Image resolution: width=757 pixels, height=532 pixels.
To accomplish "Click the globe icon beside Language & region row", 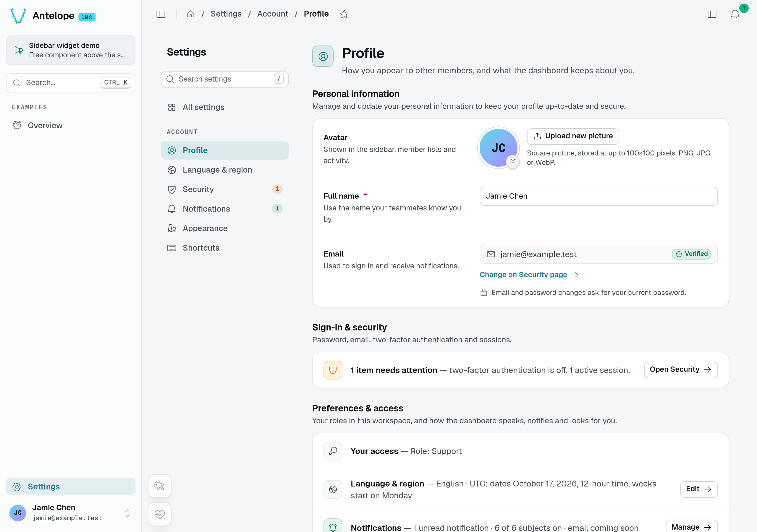I will coord(333,489).
